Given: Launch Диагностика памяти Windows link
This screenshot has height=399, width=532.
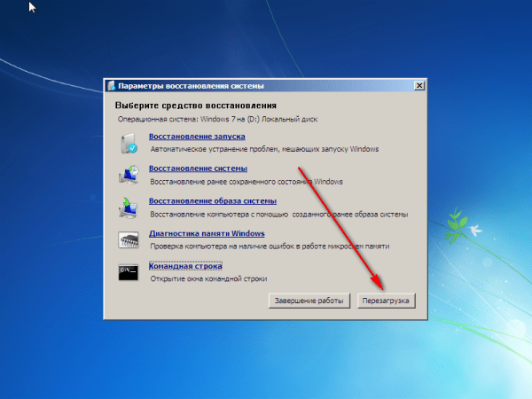Looking at the screenshot, I should (207, 233).
